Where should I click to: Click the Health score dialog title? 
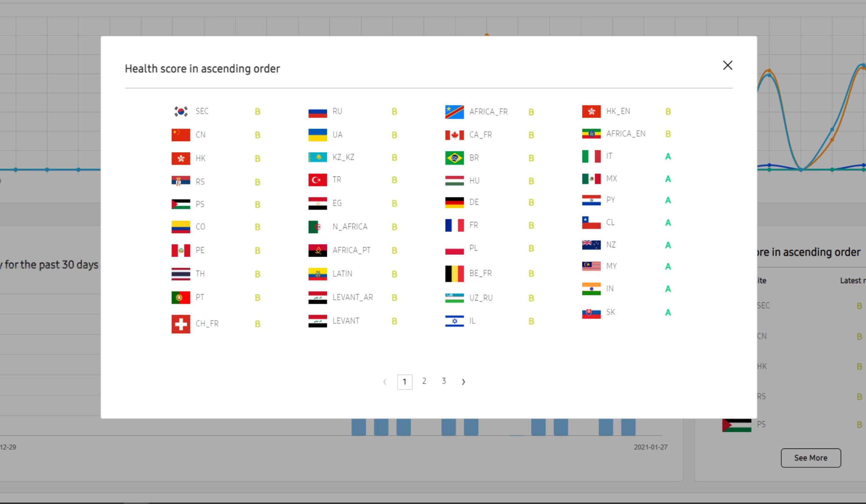[x=202, y=69]
